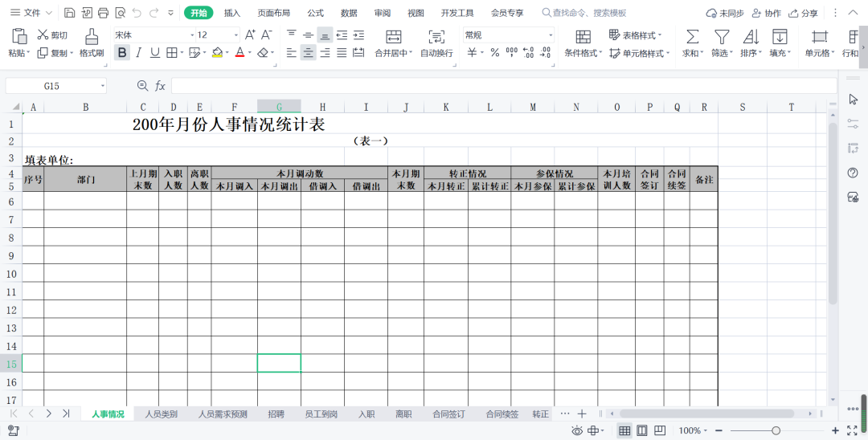Click the Increase font size icon

tap(250, 35)
